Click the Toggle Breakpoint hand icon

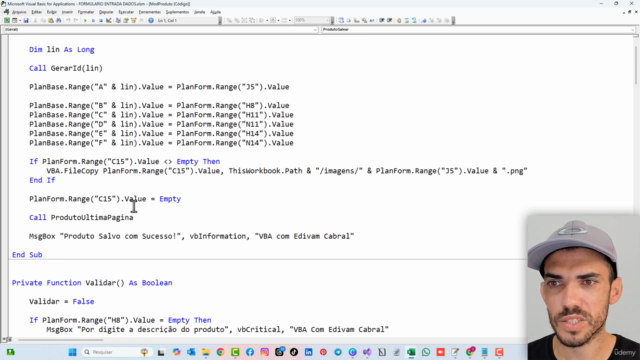click(399, 20)
